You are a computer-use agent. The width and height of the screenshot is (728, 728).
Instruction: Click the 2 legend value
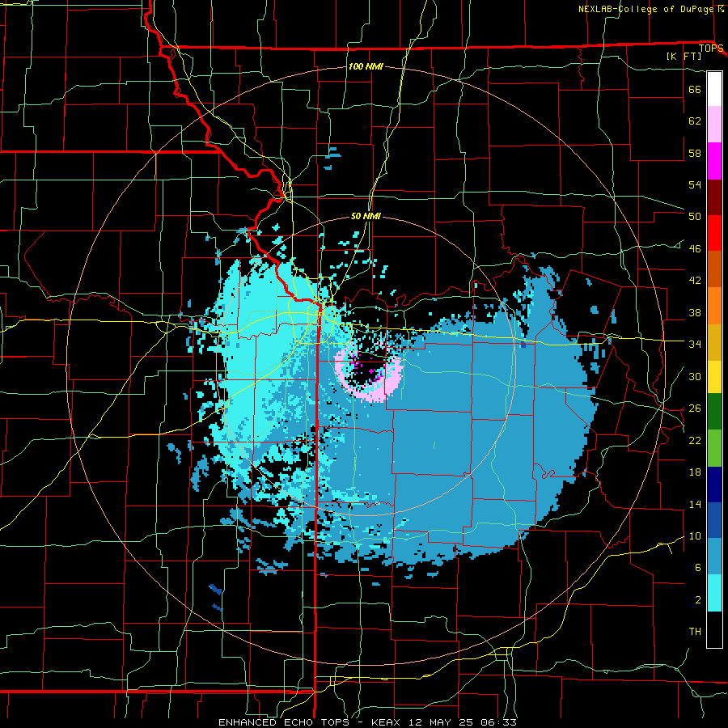click(698, 600)
